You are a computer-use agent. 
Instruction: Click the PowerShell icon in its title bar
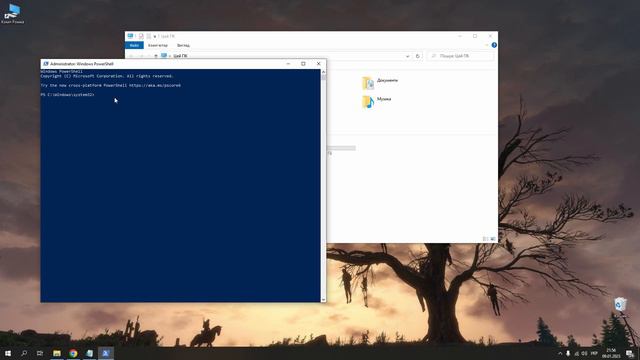tap(46, 64)
